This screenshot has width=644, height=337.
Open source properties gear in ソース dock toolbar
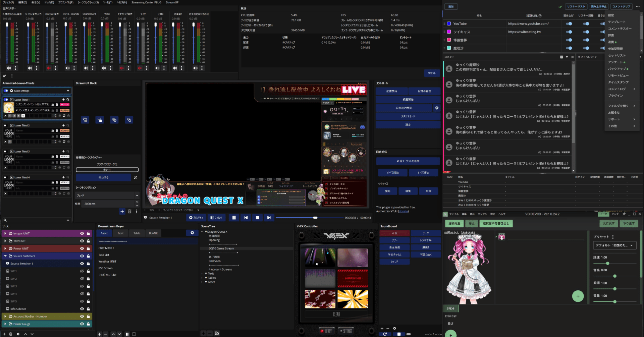[x=18, y=334]
